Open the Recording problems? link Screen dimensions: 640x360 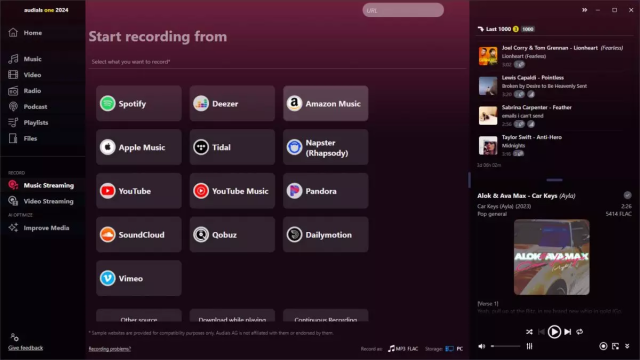(x=109, y=349)
